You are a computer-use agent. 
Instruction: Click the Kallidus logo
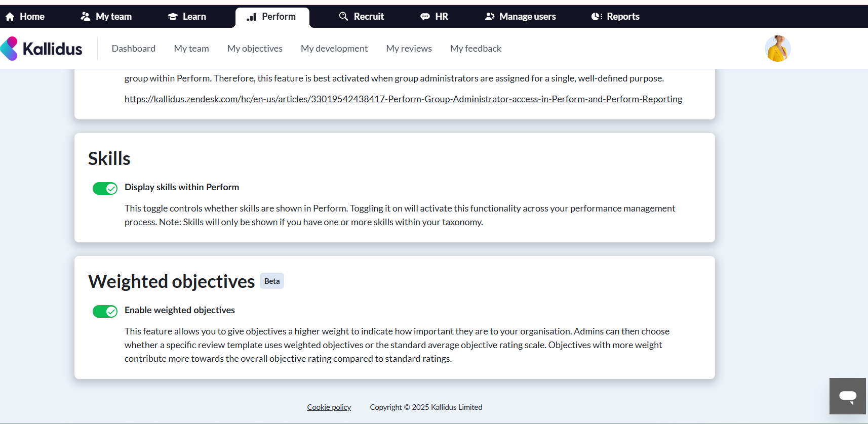click(42, 49)
